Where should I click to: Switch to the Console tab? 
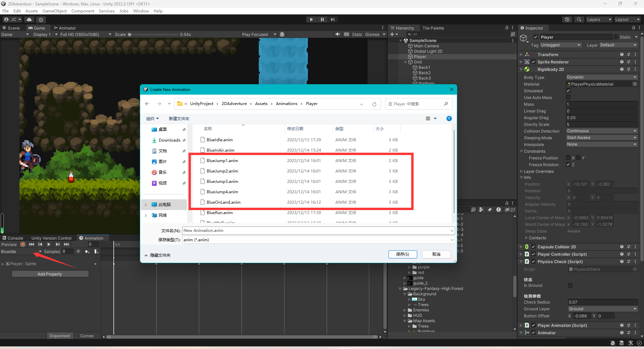(x=13, y=238)
